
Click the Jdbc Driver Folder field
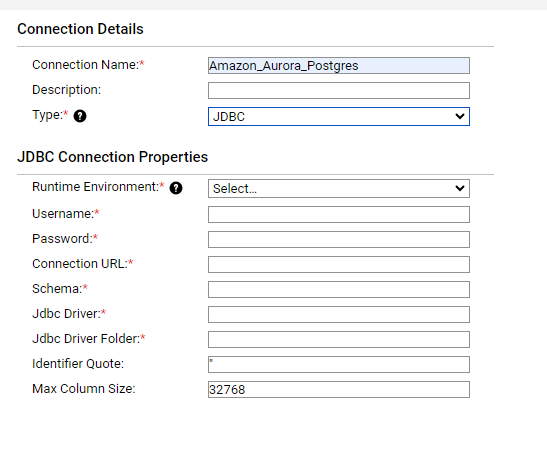click(x=339, y=340)
